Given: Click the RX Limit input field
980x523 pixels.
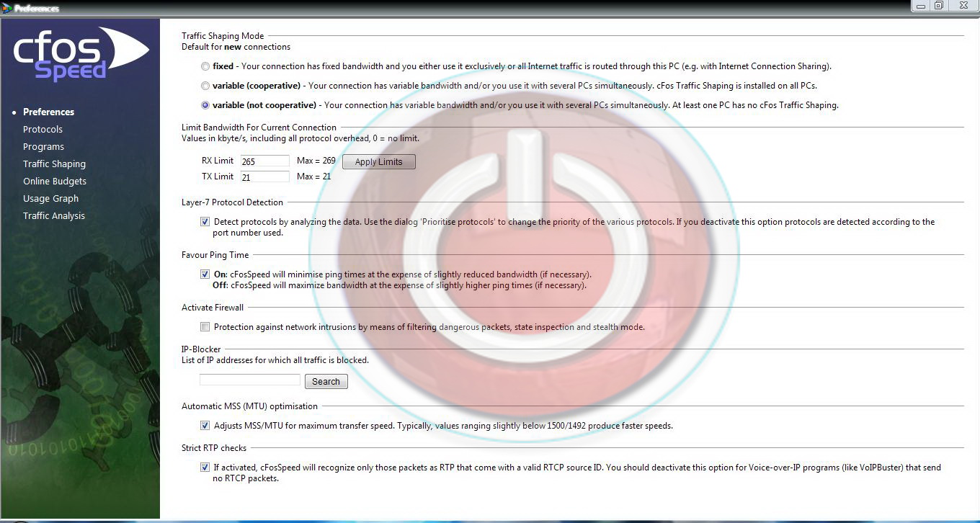Looking at the screenshot, I should tap(264, 161).
